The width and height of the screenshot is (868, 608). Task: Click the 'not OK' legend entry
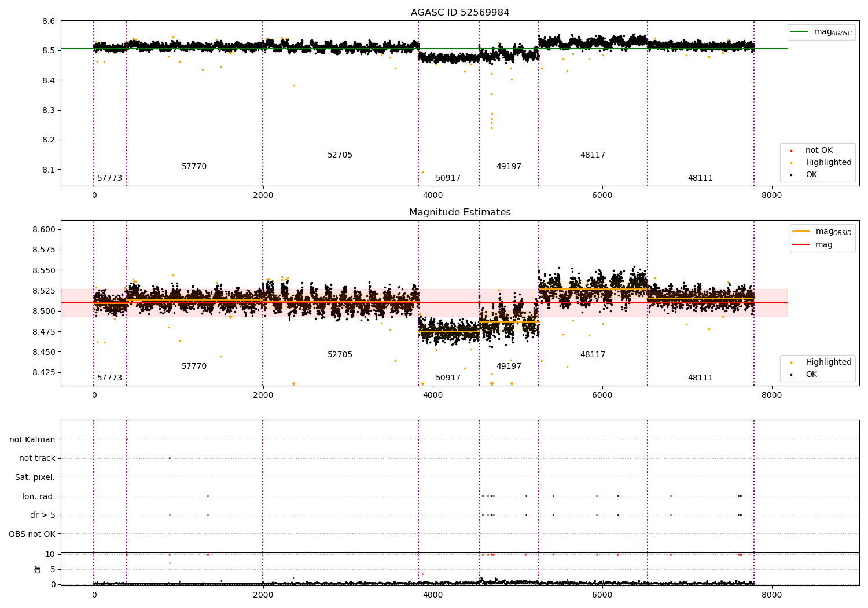pyautogui.click(x=819, y=151)
